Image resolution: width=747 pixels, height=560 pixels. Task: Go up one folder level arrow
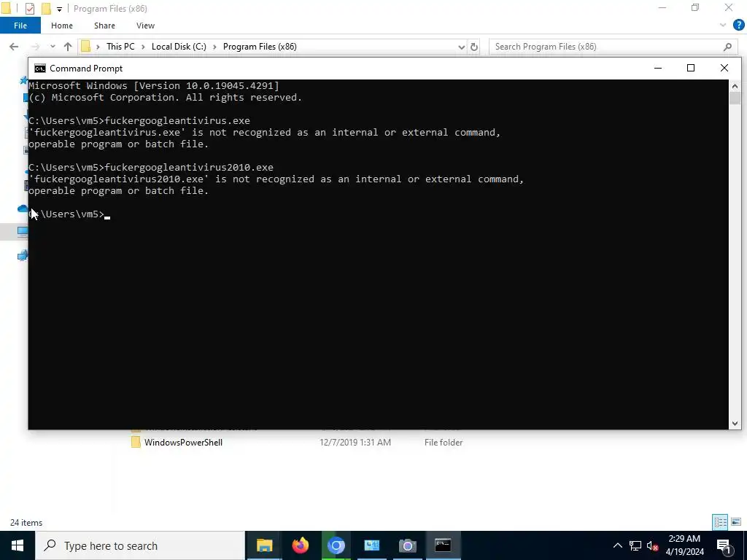(68, 47)
